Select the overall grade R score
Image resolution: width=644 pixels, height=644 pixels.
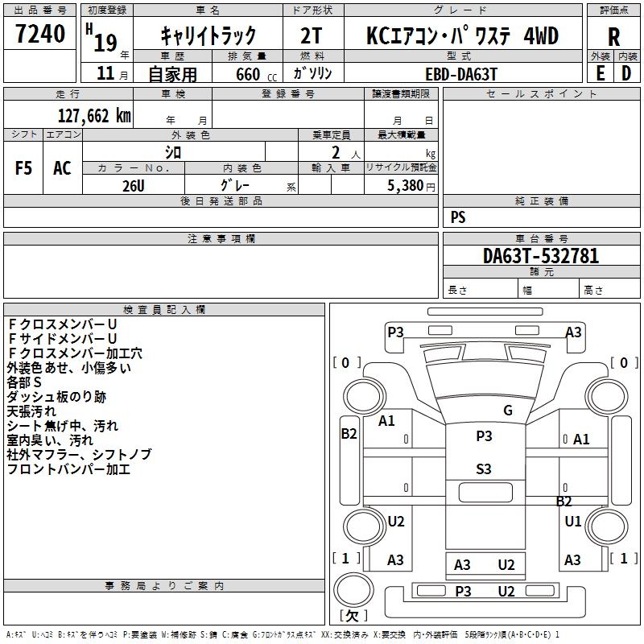click(614, 36)
